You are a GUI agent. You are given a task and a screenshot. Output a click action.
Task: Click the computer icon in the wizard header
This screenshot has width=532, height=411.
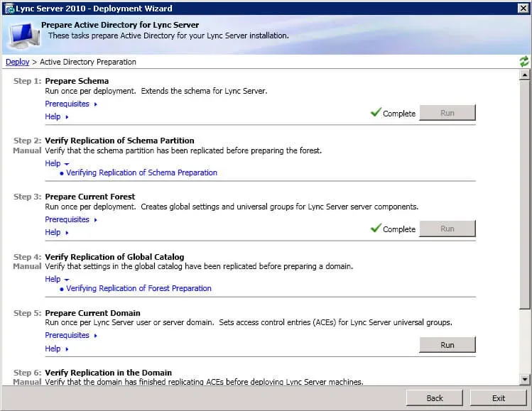click(x=23, y=35)
